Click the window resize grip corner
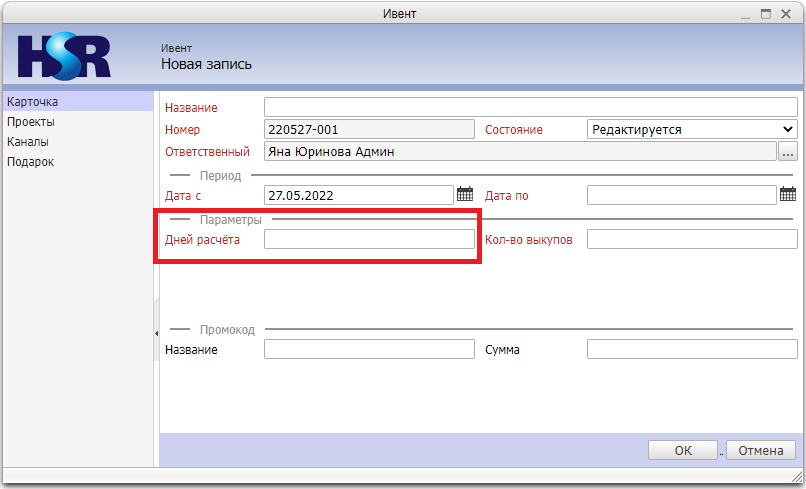 point(797,477)
